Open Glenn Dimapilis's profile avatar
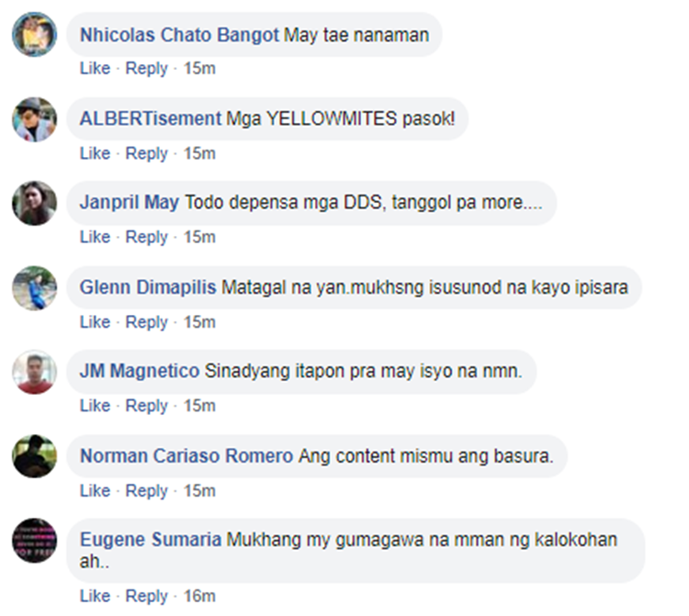The height and width of the screenshot is (616, 689). point(34,288)
